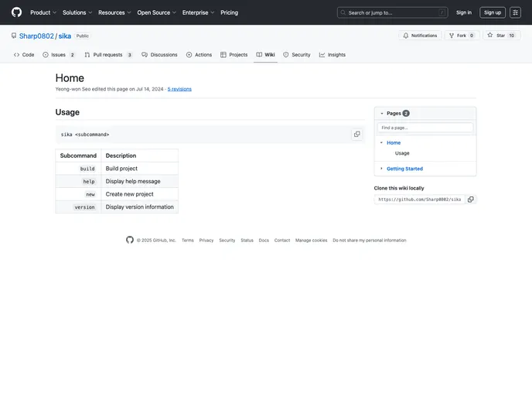532x396 pixels.
Task: Click the GitHub logo in header
Action: [16, 12]
